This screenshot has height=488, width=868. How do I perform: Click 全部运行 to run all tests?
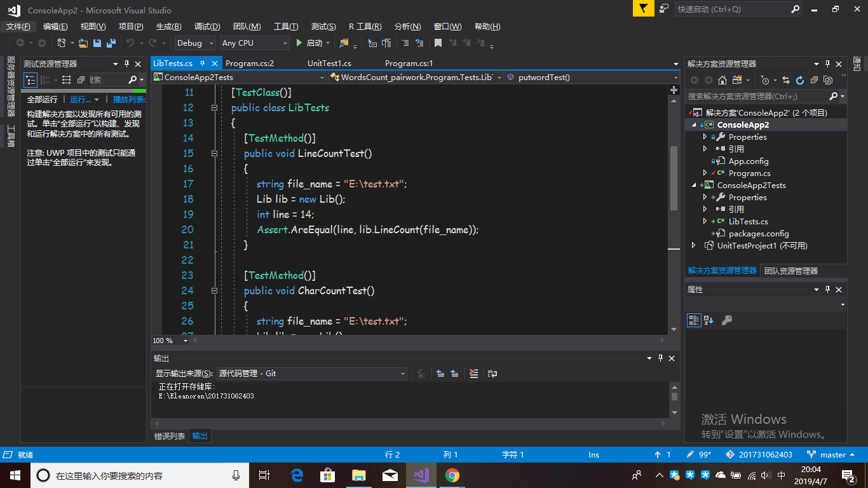(x=43, y=100)
